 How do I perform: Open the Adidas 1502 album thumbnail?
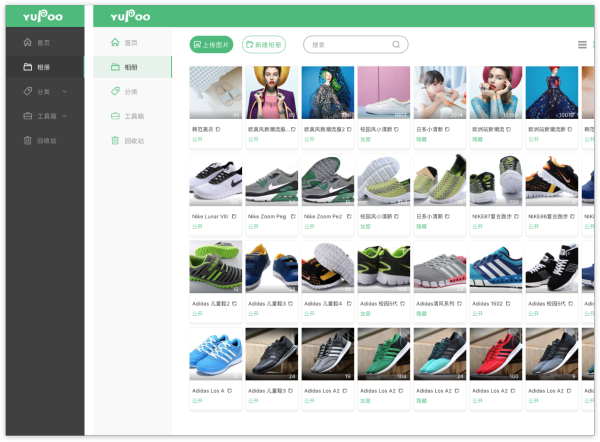point(495,267)
